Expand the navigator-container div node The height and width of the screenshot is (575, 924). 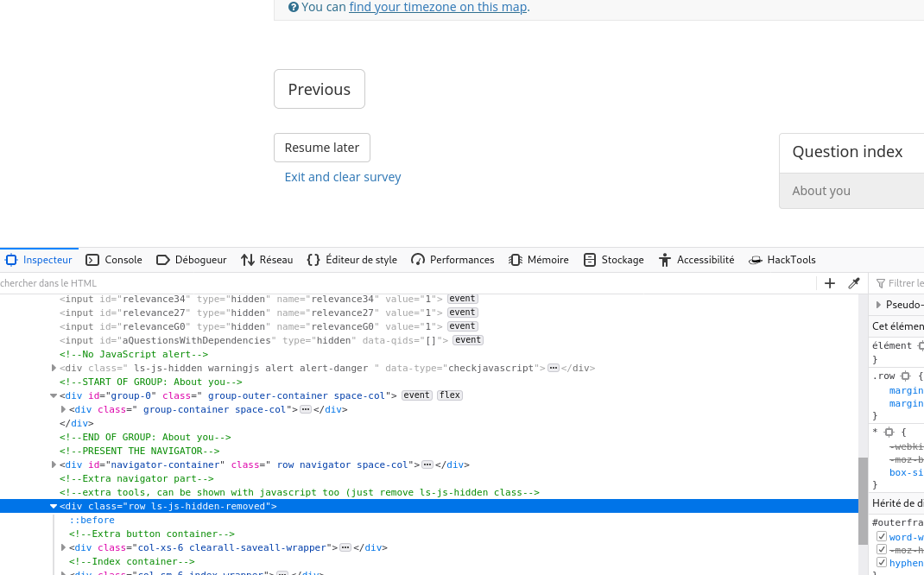tap(54, 464)
